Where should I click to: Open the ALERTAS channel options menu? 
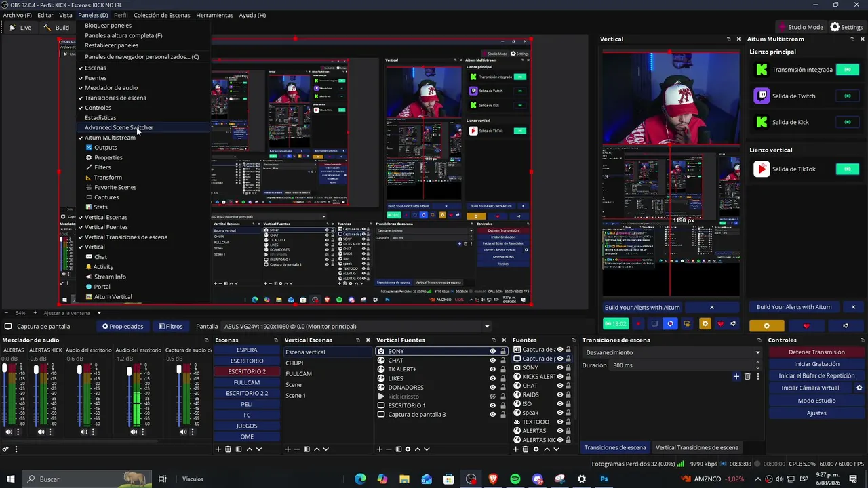18,432
